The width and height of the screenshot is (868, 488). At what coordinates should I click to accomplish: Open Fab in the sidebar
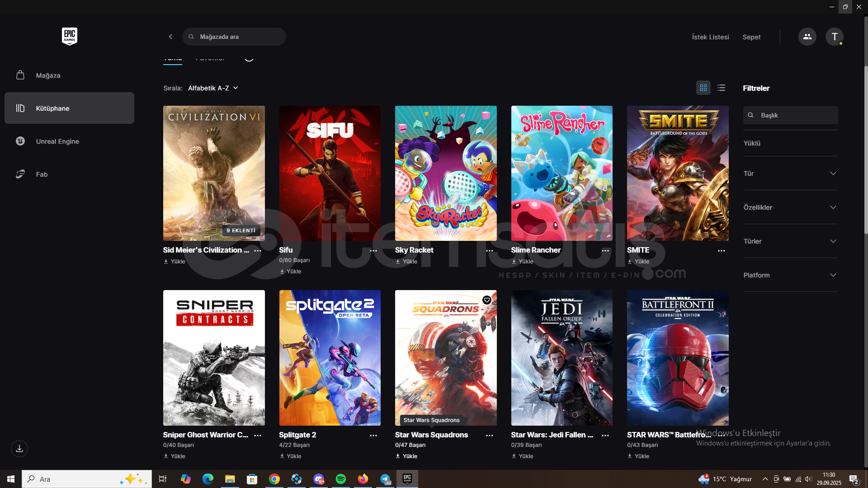click(69, 174)
